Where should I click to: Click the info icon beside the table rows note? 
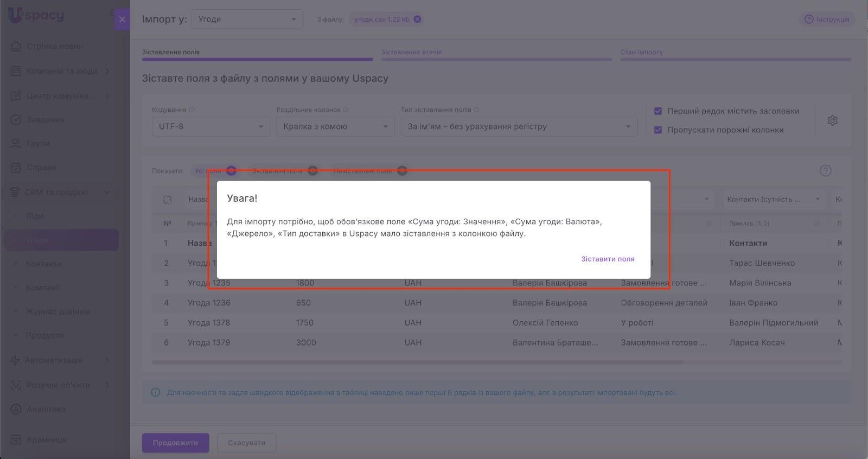pos(155,392)
